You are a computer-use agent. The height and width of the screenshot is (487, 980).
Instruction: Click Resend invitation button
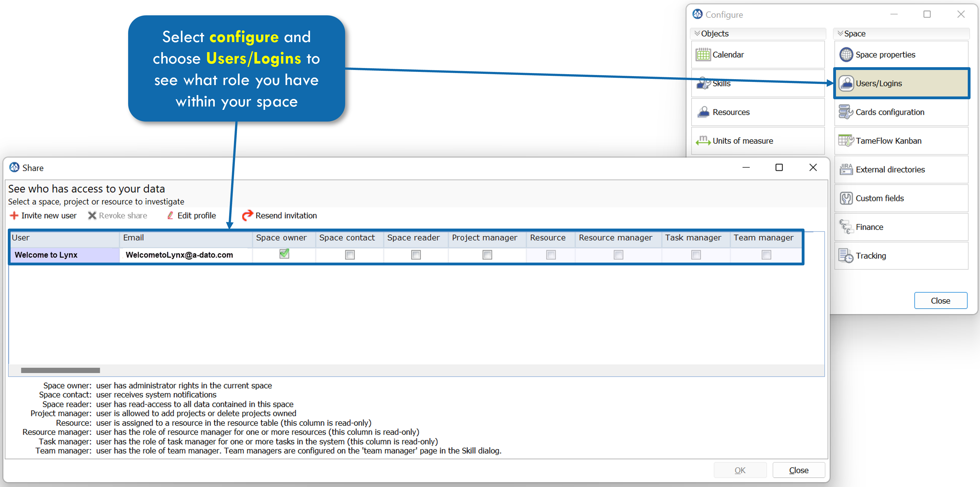click(x=280, y=215)
